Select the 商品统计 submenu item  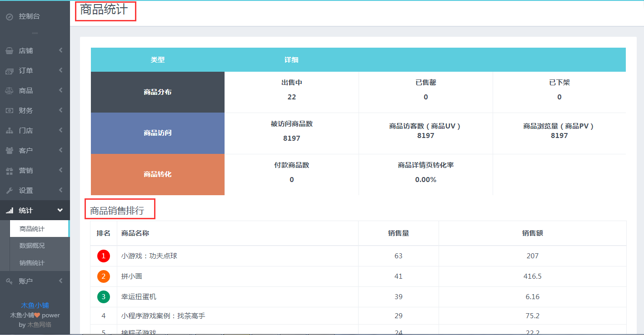[32, 229]
